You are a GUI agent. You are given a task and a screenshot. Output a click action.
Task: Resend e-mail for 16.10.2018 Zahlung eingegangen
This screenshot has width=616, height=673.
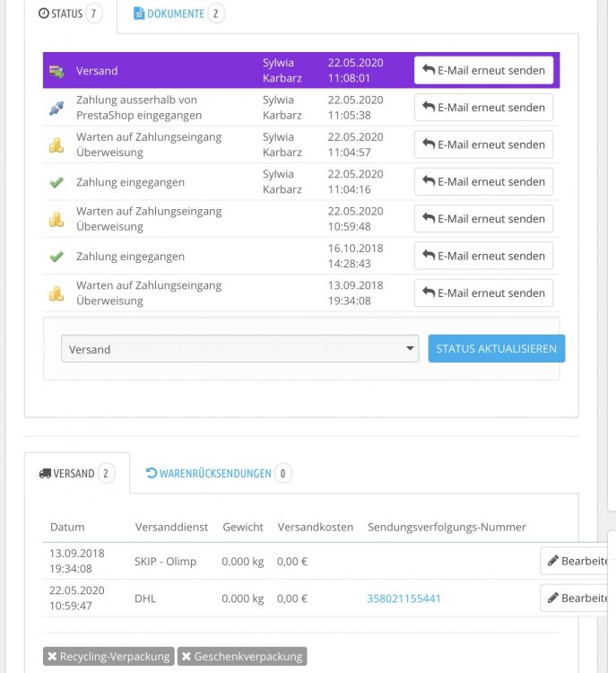click(x=483, y=256)
